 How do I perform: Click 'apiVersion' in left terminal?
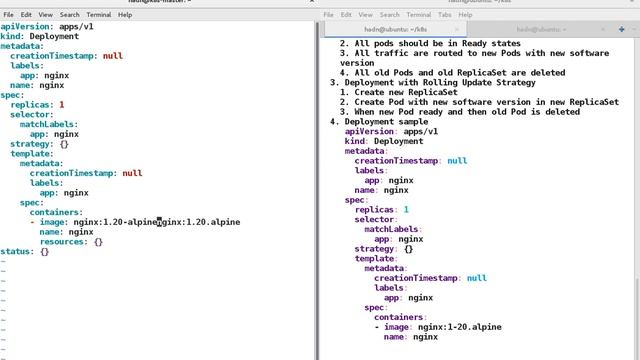pos(25,27)
